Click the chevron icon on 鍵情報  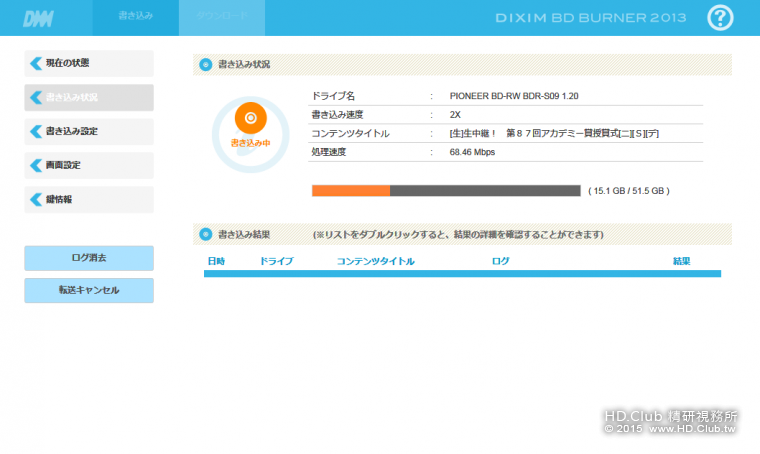point(36,199)
